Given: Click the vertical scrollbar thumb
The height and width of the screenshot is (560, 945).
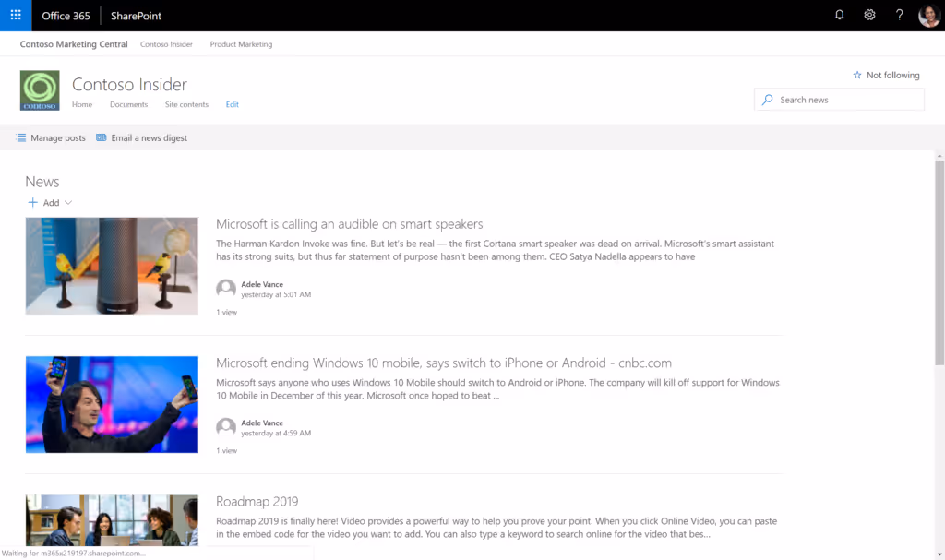Looking at the screenshot, I should pos(939,263).
